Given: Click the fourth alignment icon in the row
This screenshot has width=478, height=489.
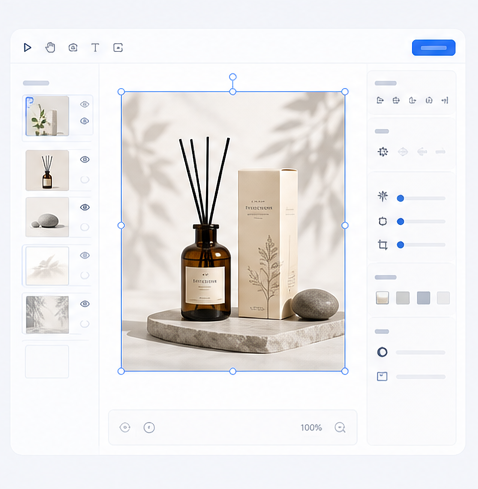Looking at the screenshot, I should pos(429,100).
